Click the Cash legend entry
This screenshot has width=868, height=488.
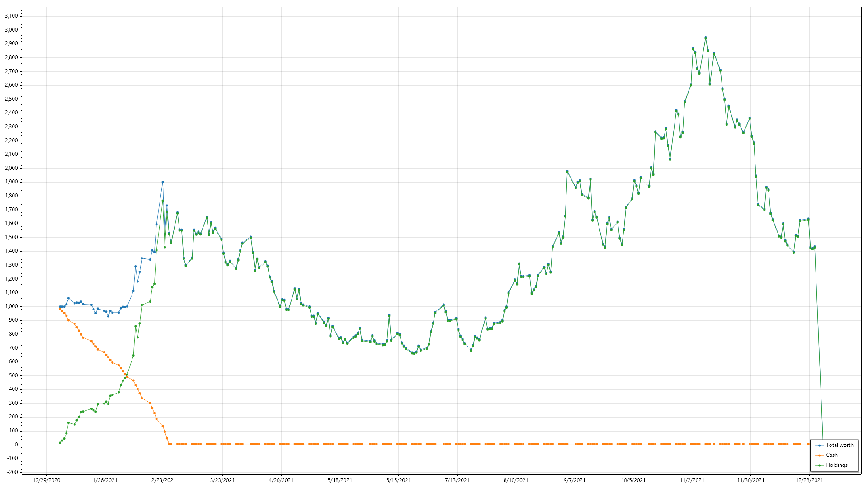click(831, 455)
